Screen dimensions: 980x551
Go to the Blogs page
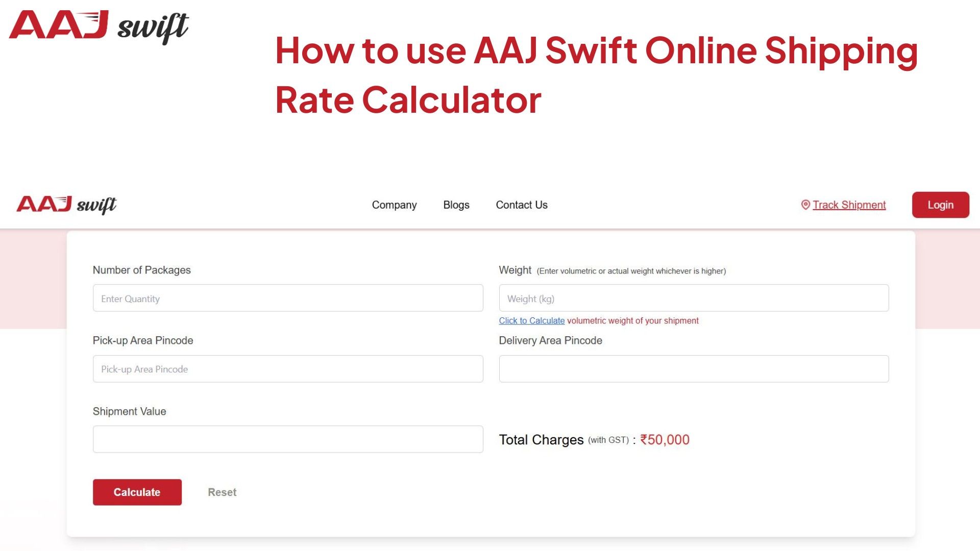(x=456, y=205)
